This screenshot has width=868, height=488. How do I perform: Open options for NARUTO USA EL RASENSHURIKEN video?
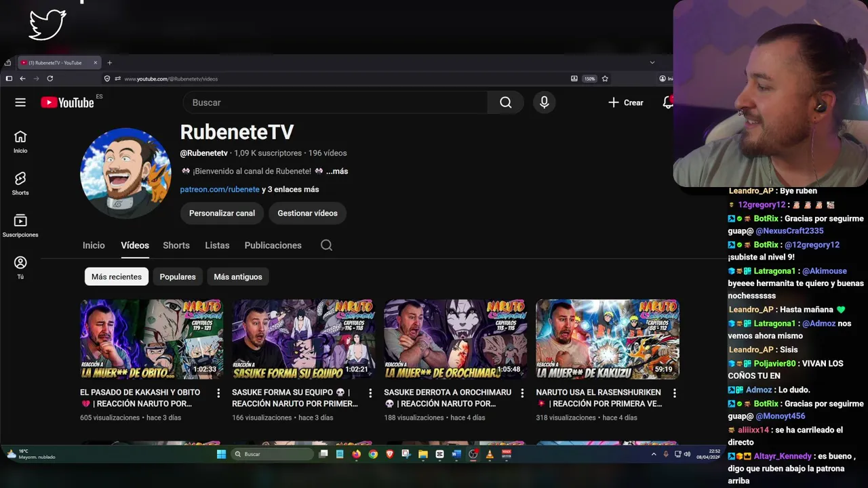(674, 393)
